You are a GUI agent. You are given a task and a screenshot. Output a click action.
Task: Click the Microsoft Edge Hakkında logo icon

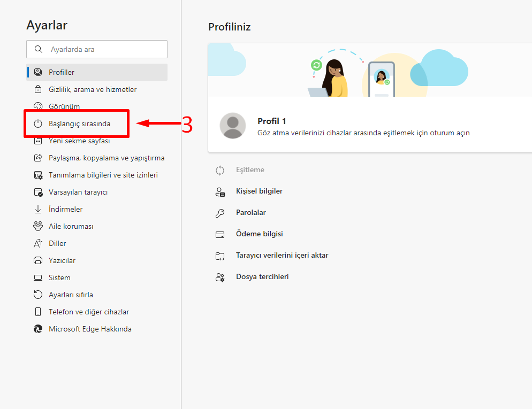38,329
